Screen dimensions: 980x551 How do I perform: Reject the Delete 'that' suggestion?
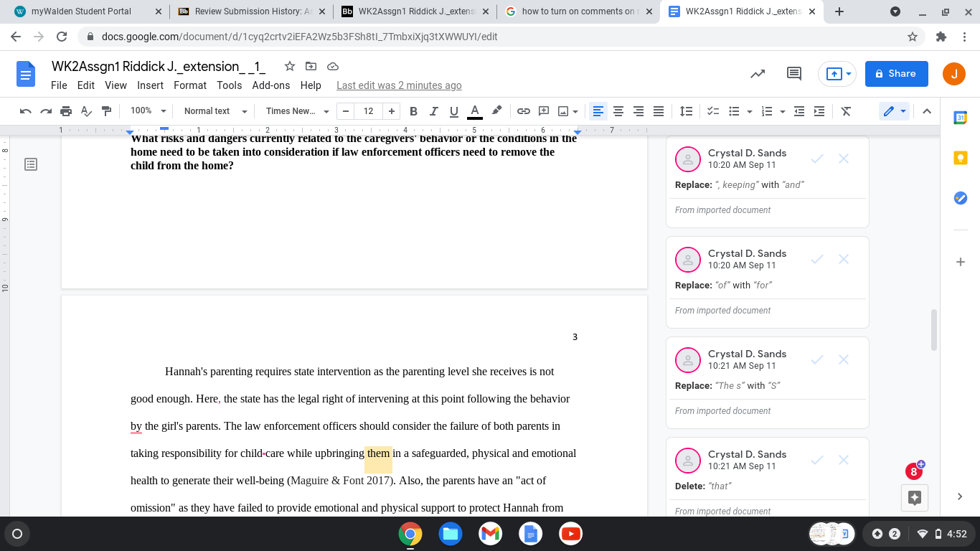pos(844,460)
